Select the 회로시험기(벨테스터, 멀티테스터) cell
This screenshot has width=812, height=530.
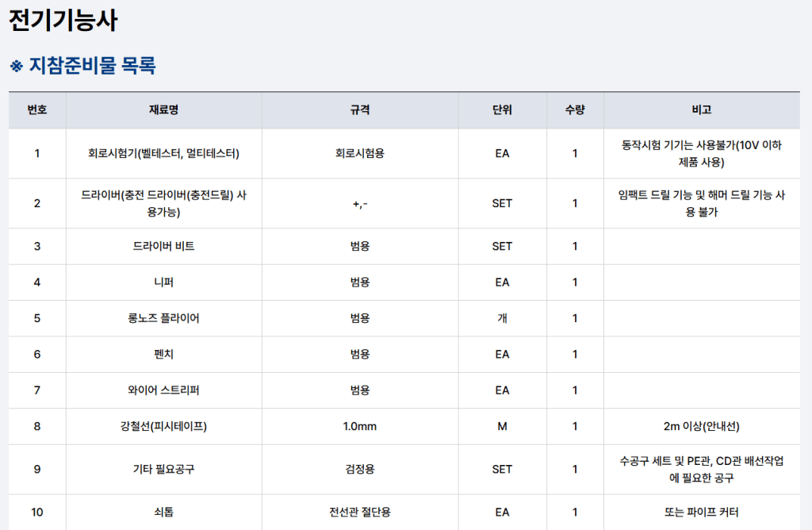tap(163, 153)
